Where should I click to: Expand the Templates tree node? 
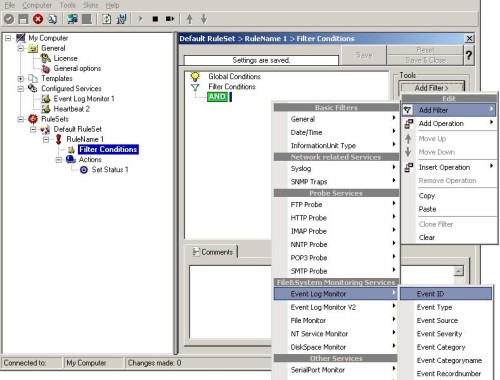click(21, 79)
